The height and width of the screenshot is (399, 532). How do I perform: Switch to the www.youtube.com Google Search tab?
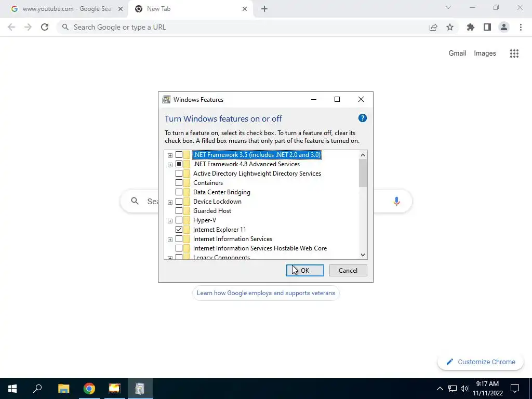(x=64, y=9)
